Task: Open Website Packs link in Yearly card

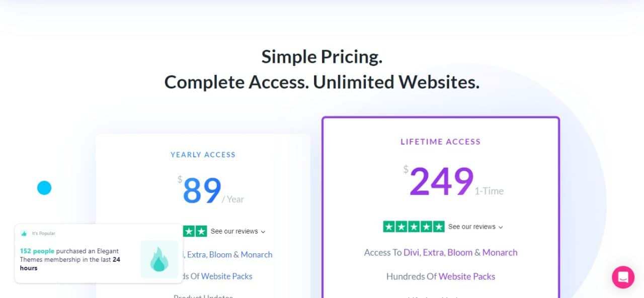Action: [227, 276]
